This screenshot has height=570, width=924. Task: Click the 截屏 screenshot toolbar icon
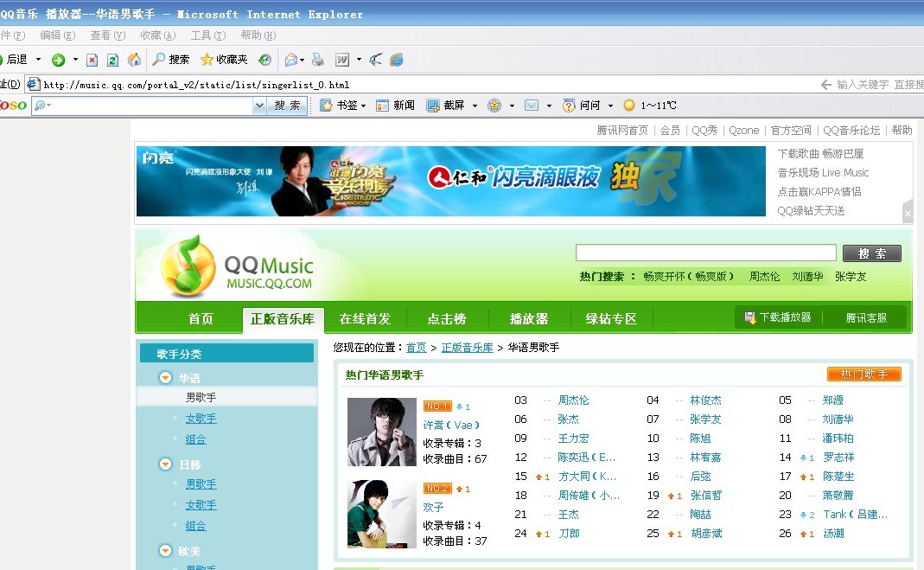point(433,106)
